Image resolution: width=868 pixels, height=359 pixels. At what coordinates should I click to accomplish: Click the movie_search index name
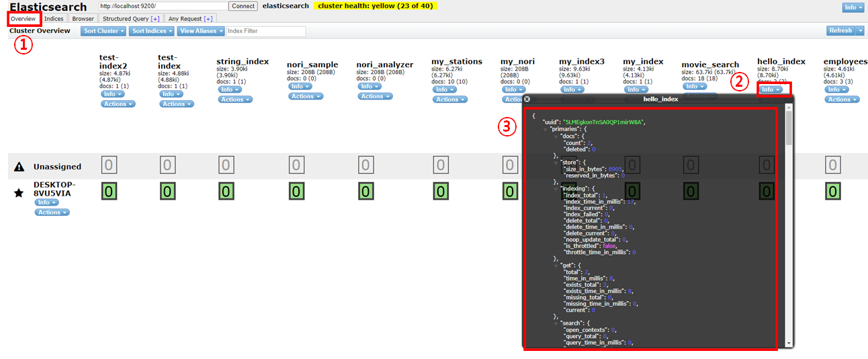710,65
